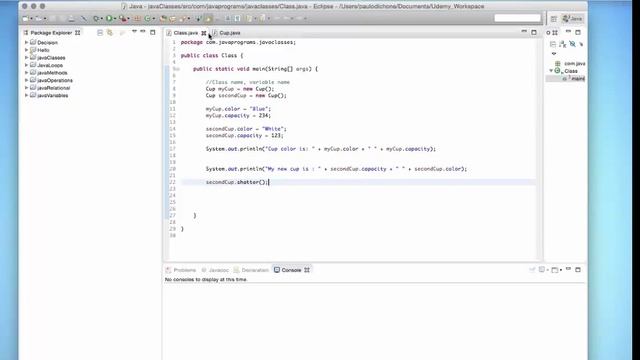Collapse the Class node in Outline
Image resolution: width=640 pixels, height=360 pixels.
[551, 71]
